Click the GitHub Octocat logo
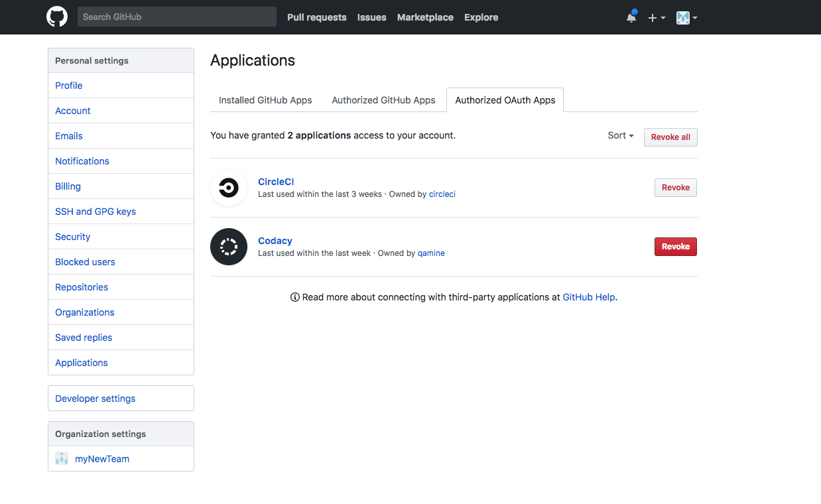The width and height of the screenshot is (821, 504). 57,17
